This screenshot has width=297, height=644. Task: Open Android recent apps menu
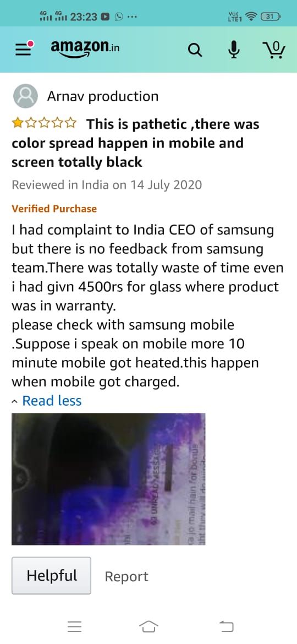tap(75, 626)
